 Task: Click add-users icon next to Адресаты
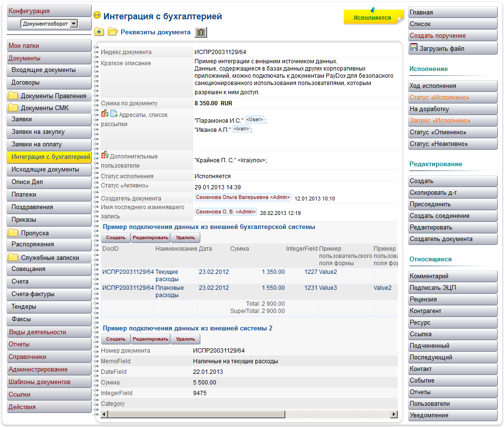pyautogui.click(x=105, y=114)
